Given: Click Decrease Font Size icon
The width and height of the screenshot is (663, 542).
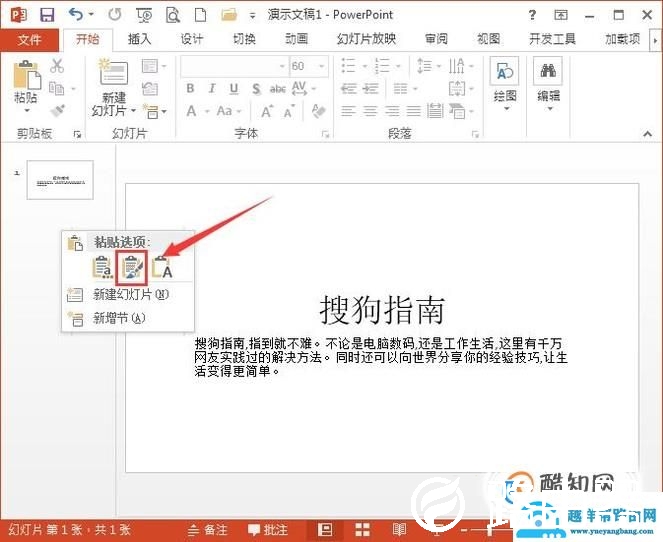Looking at the screenshot, I should point(289,112).
